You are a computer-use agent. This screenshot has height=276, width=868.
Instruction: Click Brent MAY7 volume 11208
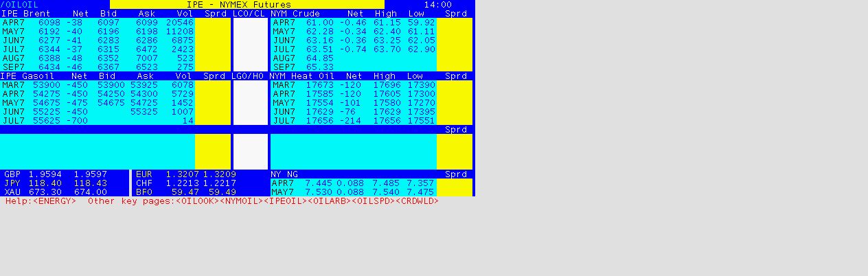tap(180, 32)
